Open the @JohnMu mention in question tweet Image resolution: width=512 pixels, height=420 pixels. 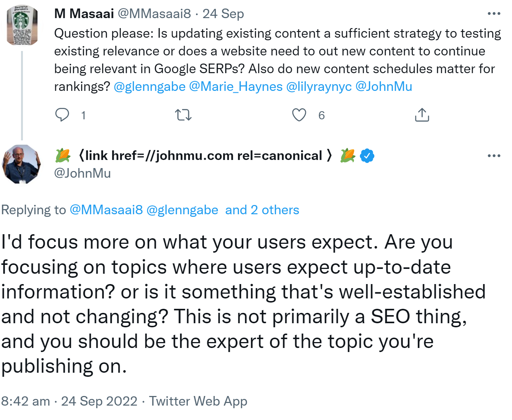[384, 86]
